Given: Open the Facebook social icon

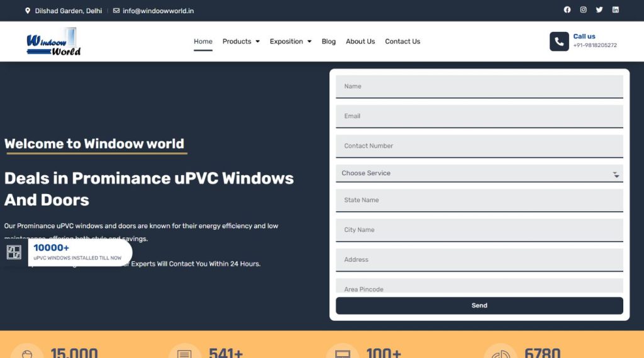Looking at the screenshot, I should [x=567, y=10].
